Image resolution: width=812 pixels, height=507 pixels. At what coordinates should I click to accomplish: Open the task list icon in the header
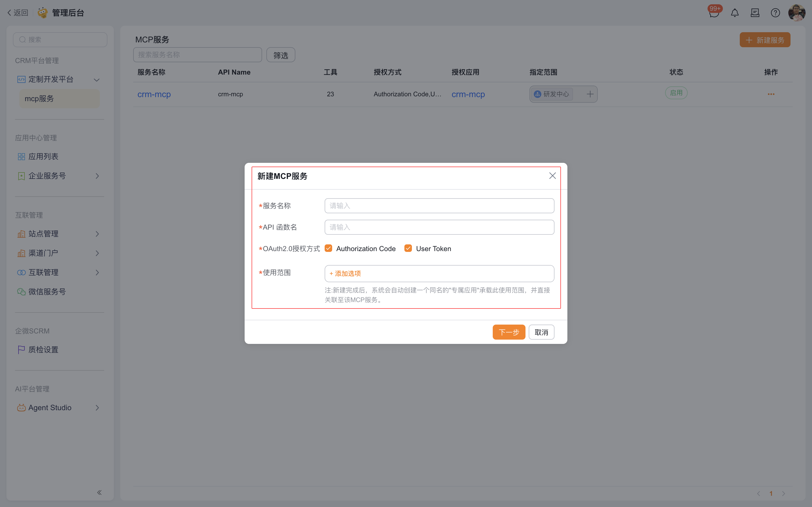[x=755, y=13]
